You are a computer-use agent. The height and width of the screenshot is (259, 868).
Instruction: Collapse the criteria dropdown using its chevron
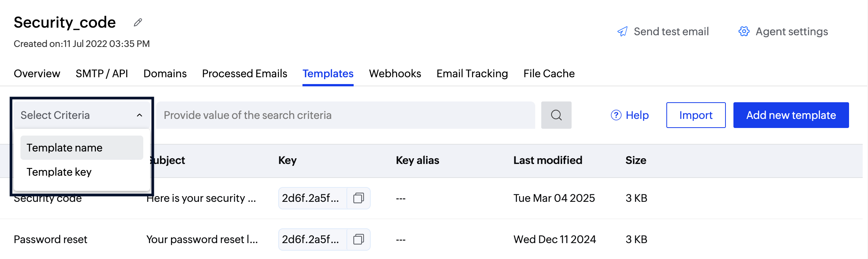tap(139, 115)
